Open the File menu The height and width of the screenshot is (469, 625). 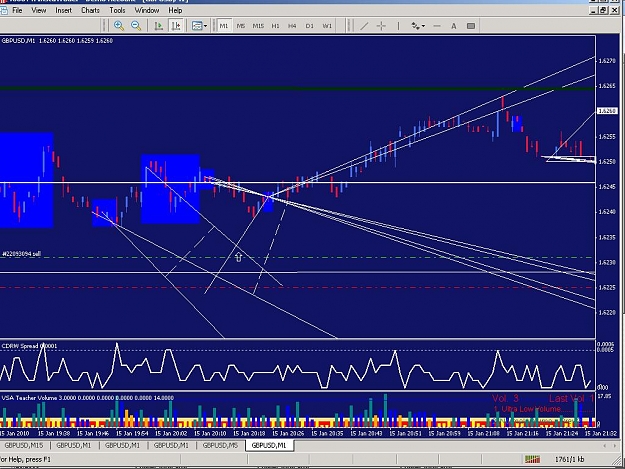tap(17, 10)
